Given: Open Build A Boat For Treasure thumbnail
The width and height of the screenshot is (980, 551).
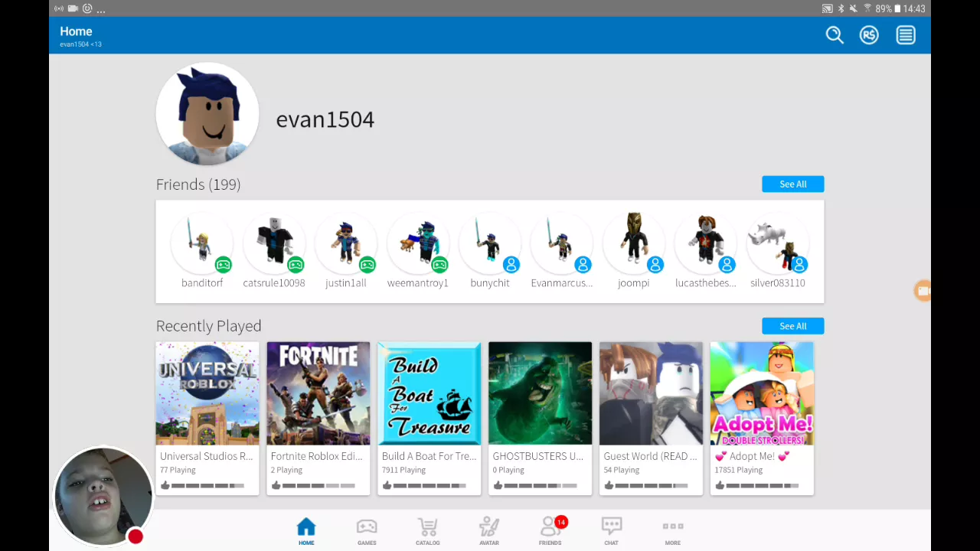Looking at the screenshot, I should 430,393.
